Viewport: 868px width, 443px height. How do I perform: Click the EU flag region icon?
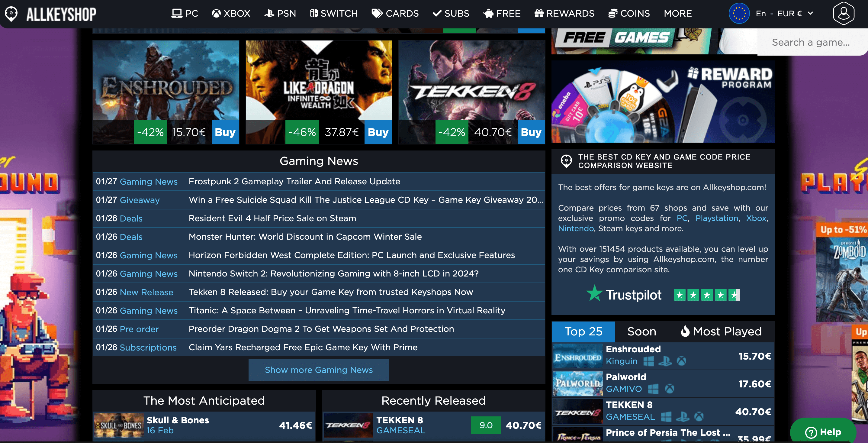[x=739, y=14]
